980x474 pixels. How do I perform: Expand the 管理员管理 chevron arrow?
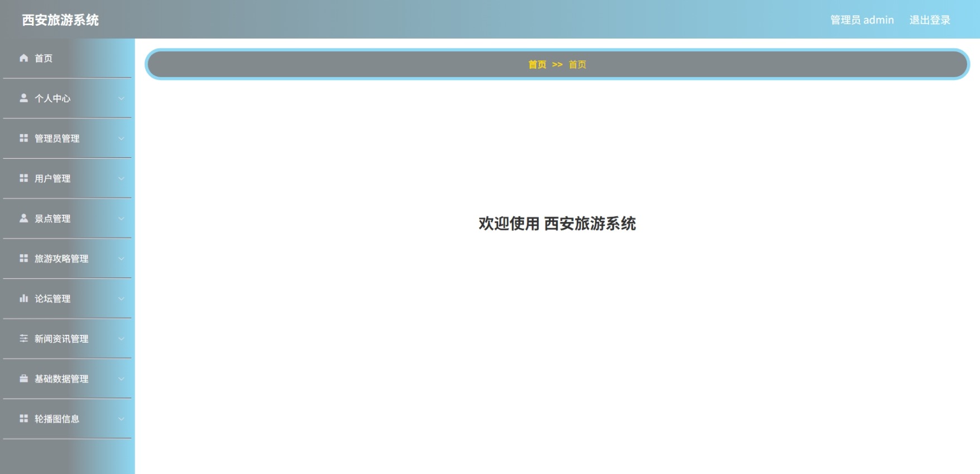[x=121, y=139]
